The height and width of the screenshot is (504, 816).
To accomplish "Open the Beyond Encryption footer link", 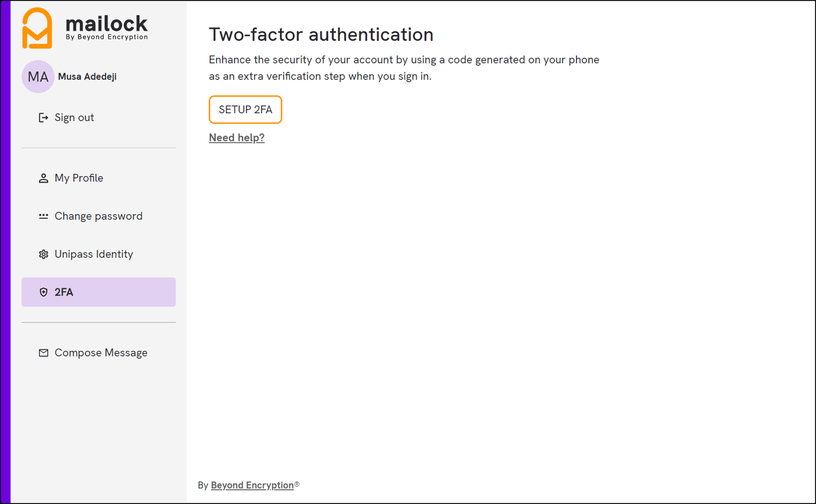I will (252, 485).
